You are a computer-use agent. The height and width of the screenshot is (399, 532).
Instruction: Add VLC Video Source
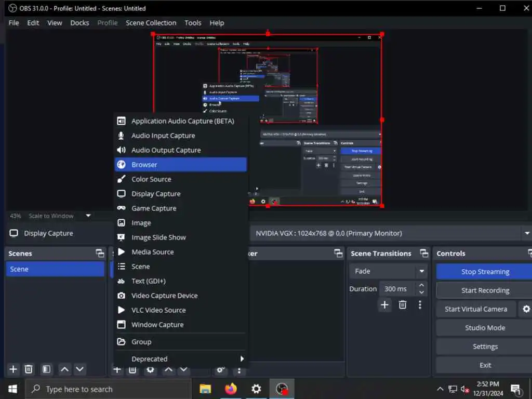(180, 310)
